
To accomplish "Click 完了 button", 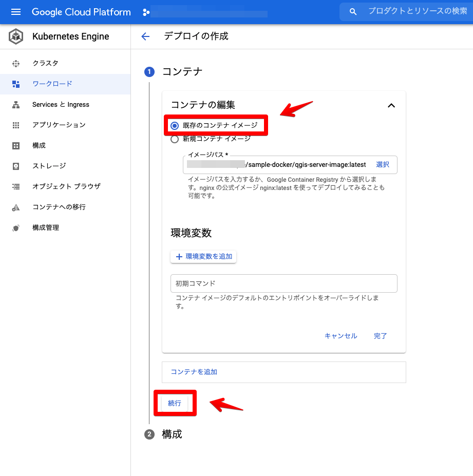I will tap(380, 336).
